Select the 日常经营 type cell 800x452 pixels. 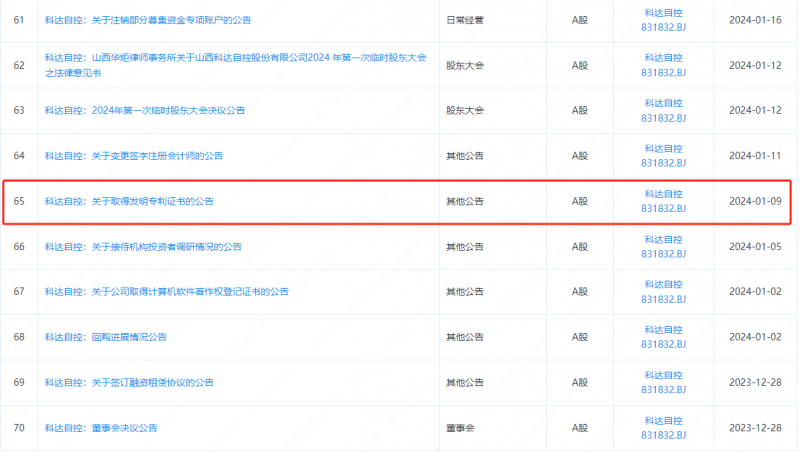pyautogui.click(x=465, y=20)
